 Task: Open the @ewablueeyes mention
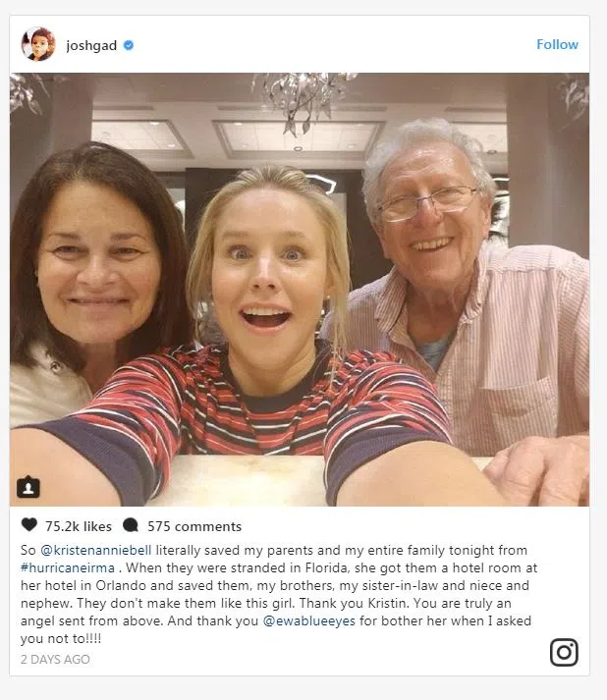point(309,621)
